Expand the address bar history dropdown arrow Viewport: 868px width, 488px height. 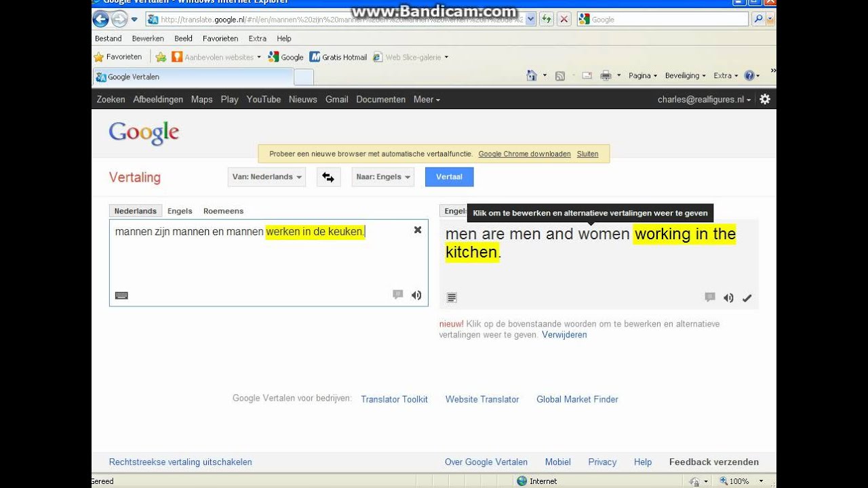pyautogui.click(x=530, y=19)
